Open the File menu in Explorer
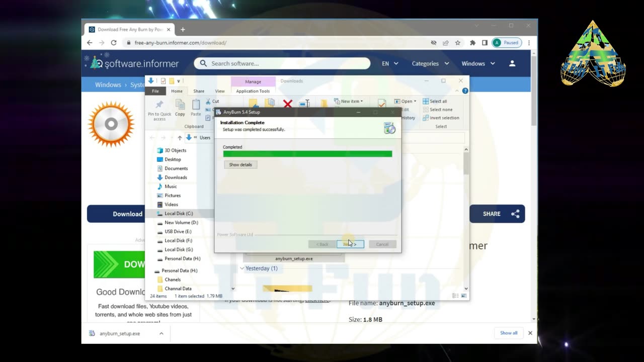This screenshot has height=362, width=644. pos(155,91)
